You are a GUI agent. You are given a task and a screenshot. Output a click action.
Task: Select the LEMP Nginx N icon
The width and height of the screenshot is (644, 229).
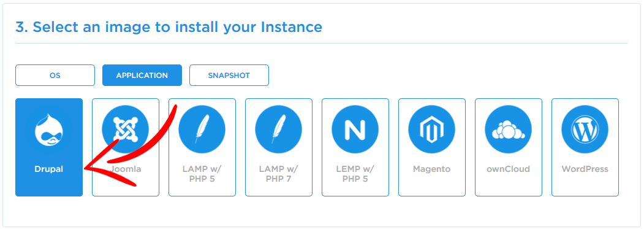click(355, 129)
